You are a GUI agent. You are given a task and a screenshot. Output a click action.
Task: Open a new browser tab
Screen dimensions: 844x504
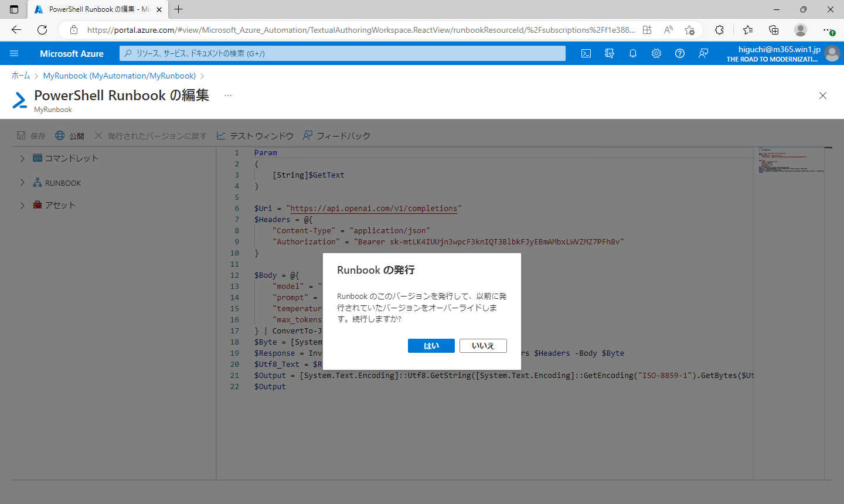[179, 9]
